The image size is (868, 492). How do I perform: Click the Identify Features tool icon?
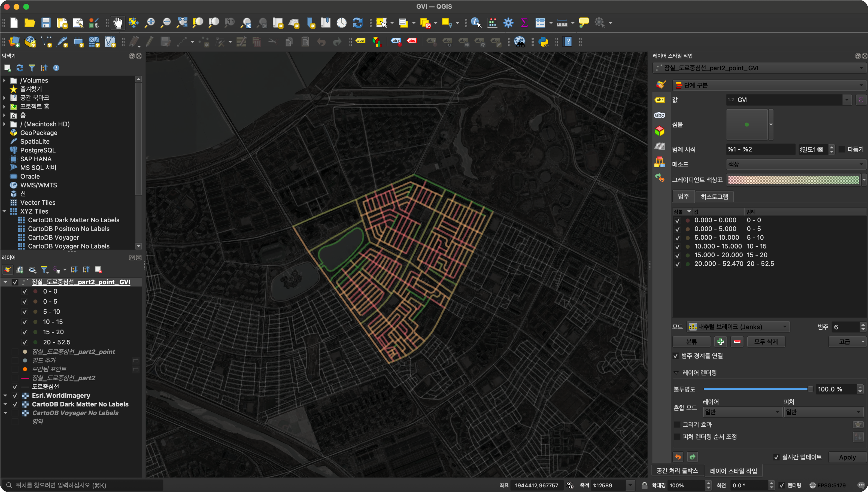pyautogui.click(x=476, y=23)
